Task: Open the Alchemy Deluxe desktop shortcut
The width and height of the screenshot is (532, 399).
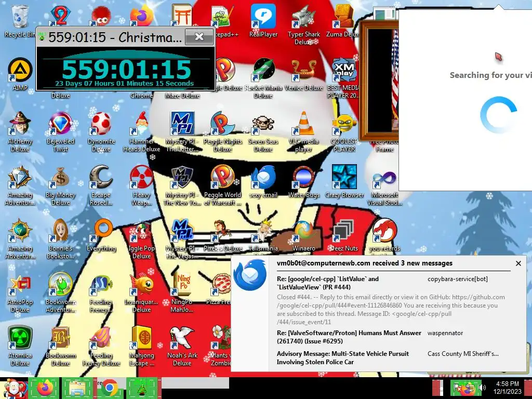Action: coord(20,131)
